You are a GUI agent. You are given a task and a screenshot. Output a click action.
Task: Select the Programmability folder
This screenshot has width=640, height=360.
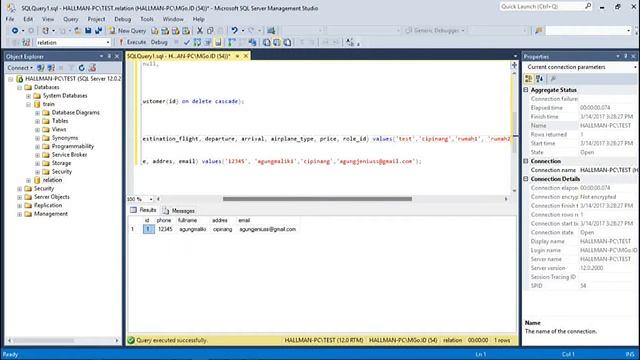tap(73, 146)
